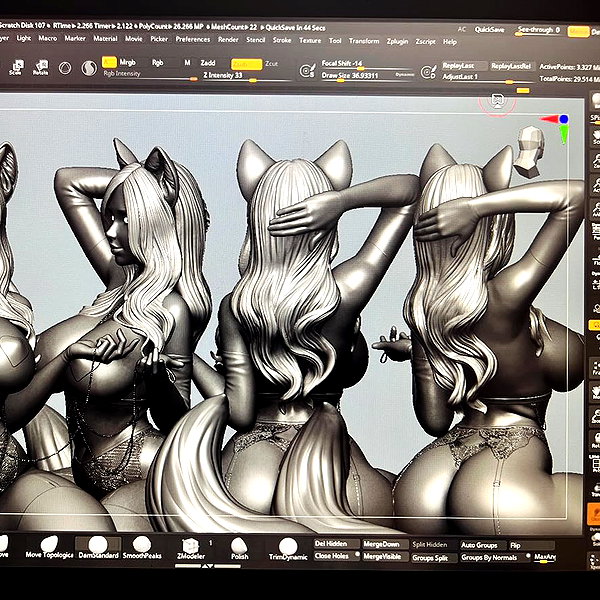Viewport: 600px width, 600px height.
Task: Open the Zplugin menu
Action: coord(397,41)
